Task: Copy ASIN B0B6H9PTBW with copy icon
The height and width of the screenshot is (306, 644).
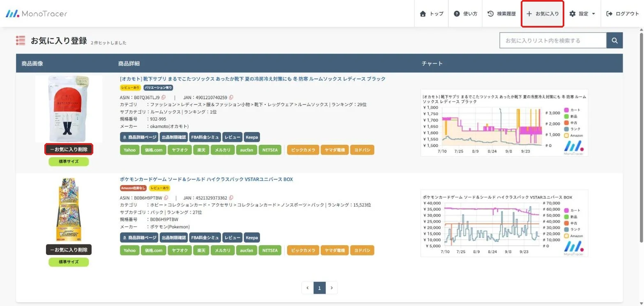Action: tap(166, 198)
